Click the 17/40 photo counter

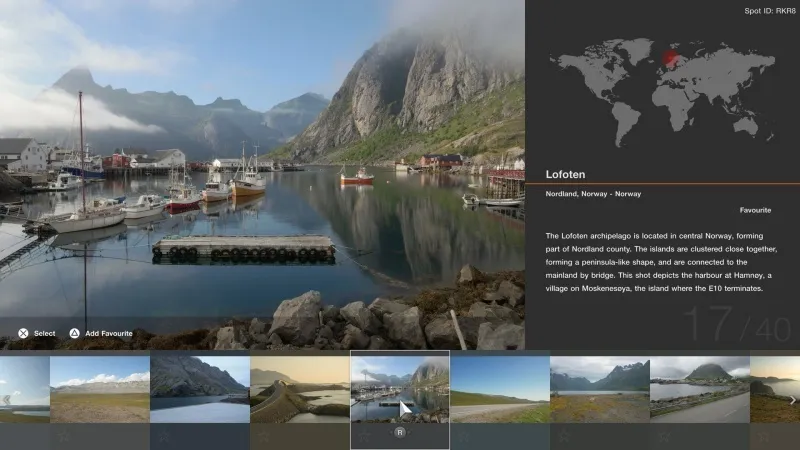coord(738,327)
